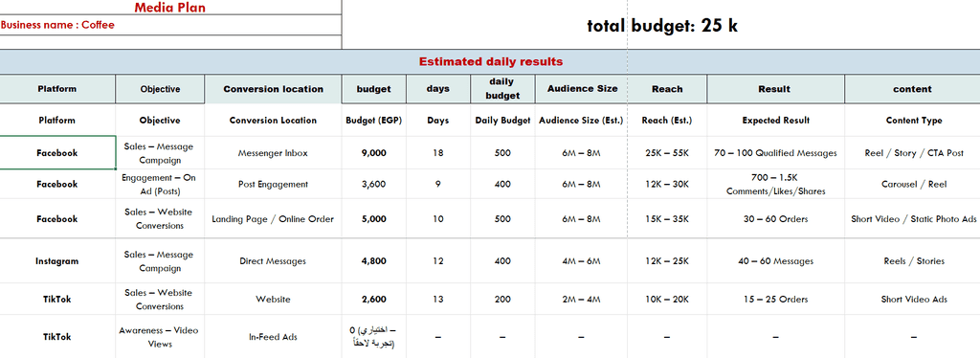Image resolution: width=980 pixels, height=358 pixels.
Task: Click the Budget (EGP) subheader cell
Action: (374, 121)
